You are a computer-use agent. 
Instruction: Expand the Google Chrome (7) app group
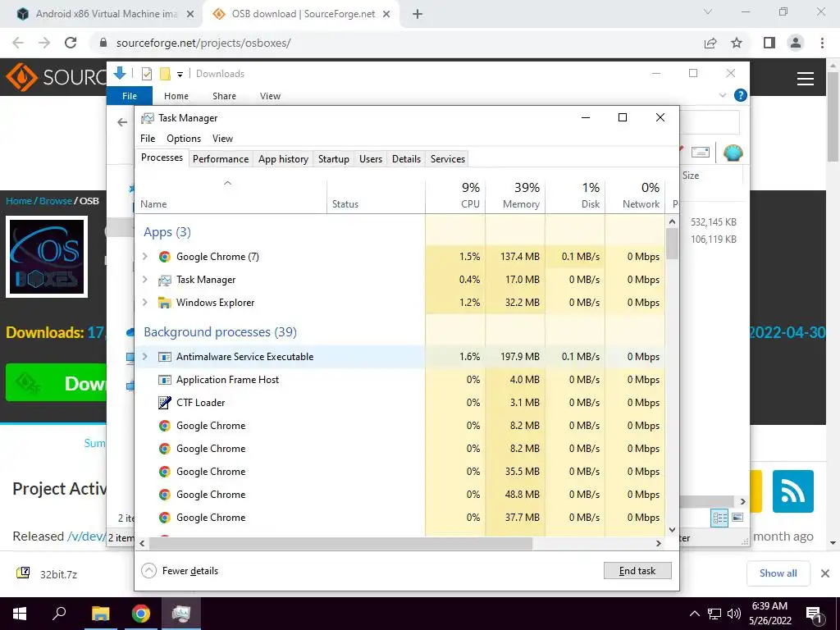pos(144,257)
